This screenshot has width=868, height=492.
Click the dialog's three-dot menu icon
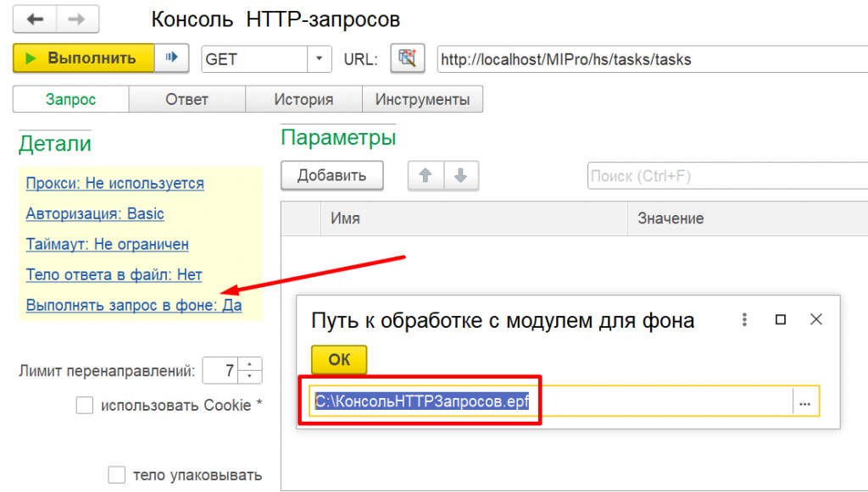[744, 319]
